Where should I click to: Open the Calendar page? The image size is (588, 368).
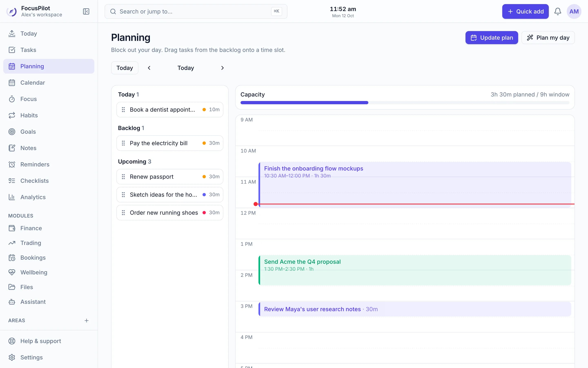(x=49, y=83)
